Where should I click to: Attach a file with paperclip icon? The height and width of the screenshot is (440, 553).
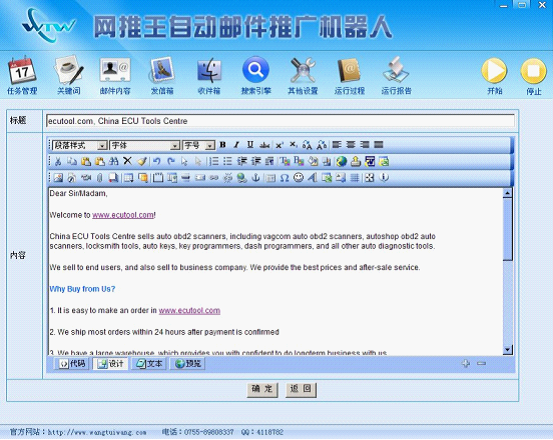100,178
